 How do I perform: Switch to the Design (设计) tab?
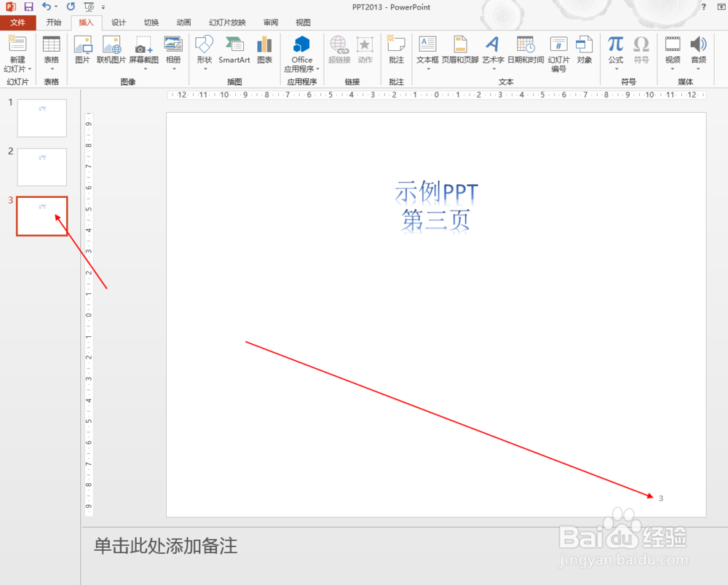[119, 23]
